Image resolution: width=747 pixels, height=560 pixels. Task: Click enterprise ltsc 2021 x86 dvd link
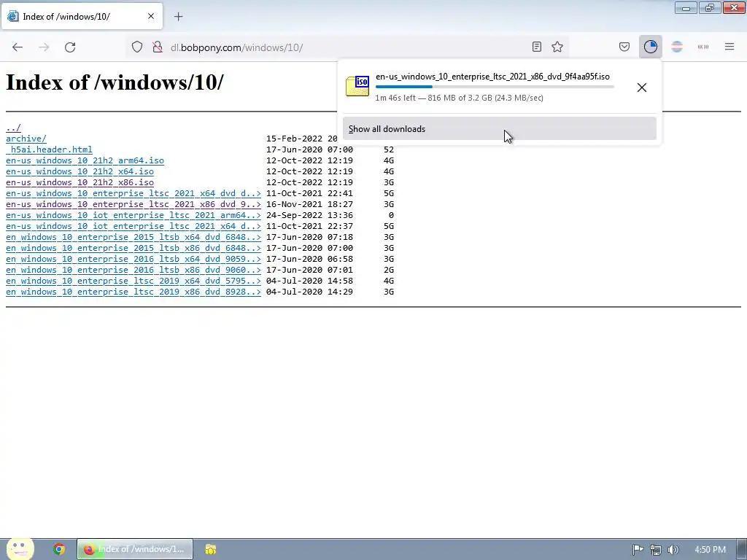tap(133, 204)
